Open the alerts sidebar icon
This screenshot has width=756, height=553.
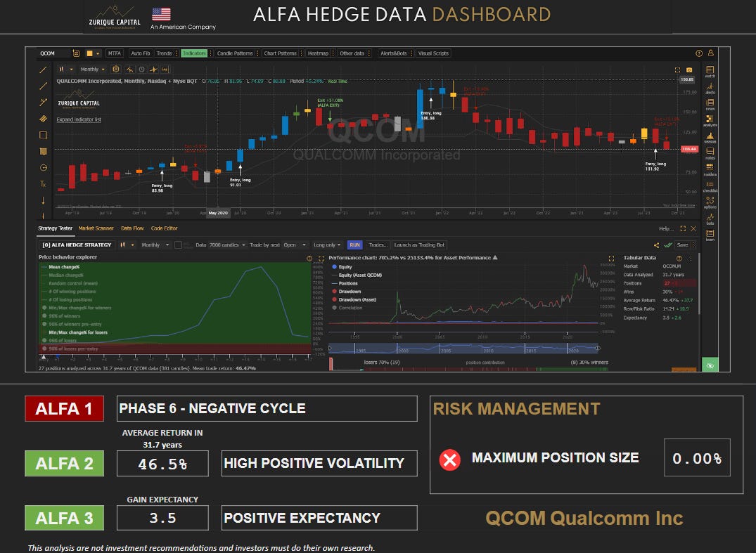[x=710, y=88]
